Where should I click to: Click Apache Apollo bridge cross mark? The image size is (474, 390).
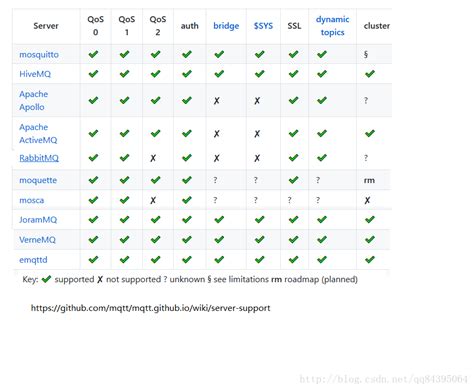[x=217, y=100]
